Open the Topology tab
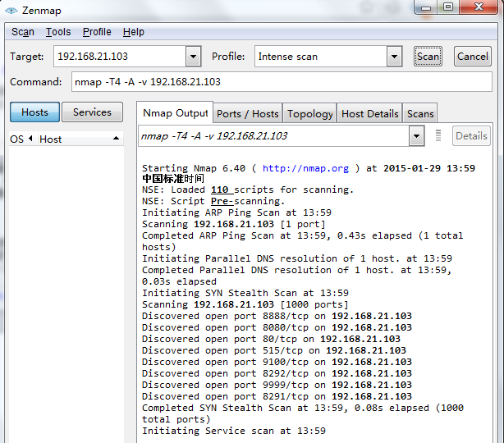Screen dimensions: 504x443 click(x=309, y=114)
